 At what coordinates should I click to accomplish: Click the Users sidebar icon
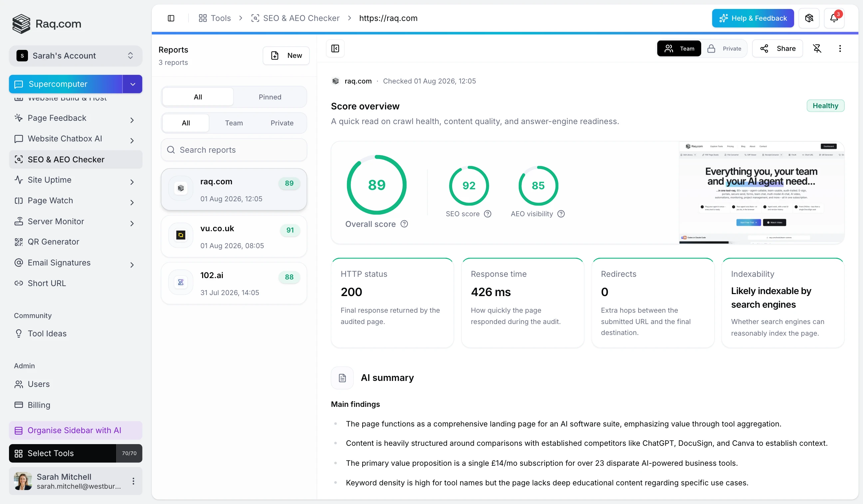point(19,384)
